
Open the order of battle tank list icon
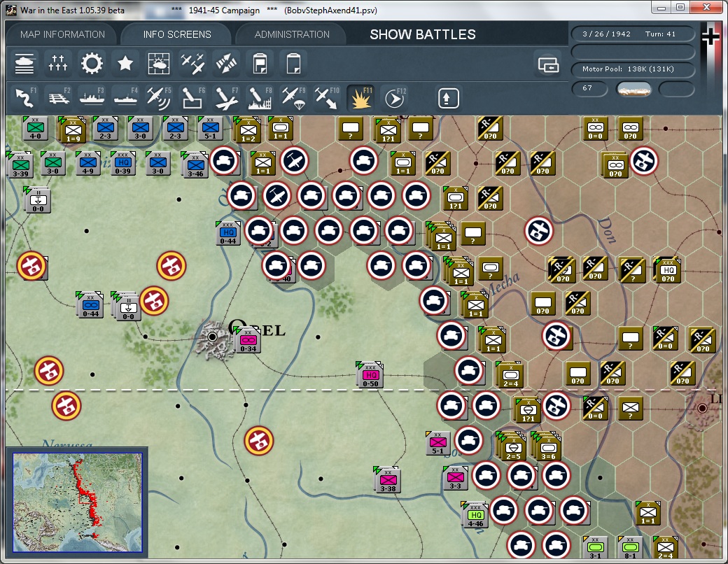pos(24,63)
